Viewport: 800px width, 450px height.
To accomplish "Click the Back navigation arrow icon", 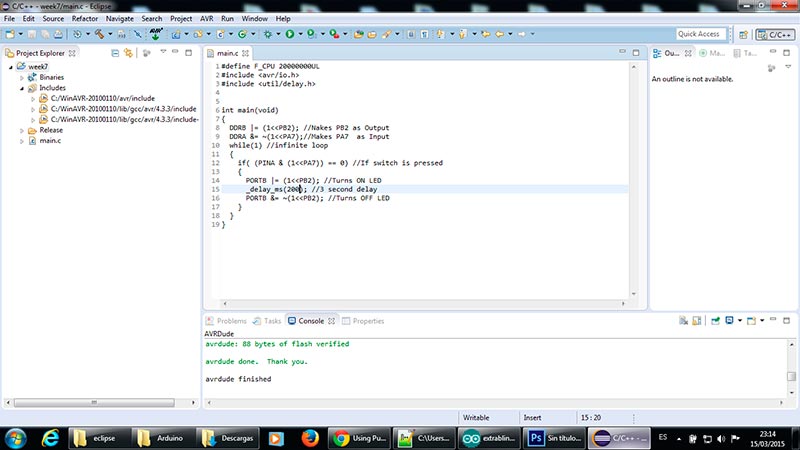I will click(x=499, y=34).
